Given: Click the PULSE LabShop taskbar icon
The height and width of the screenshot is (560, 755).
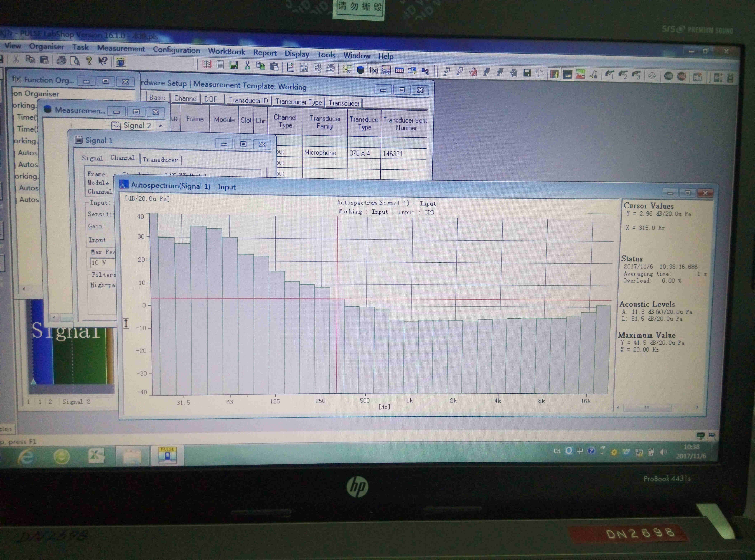Looking at the screenshot, I should point(167,455).
